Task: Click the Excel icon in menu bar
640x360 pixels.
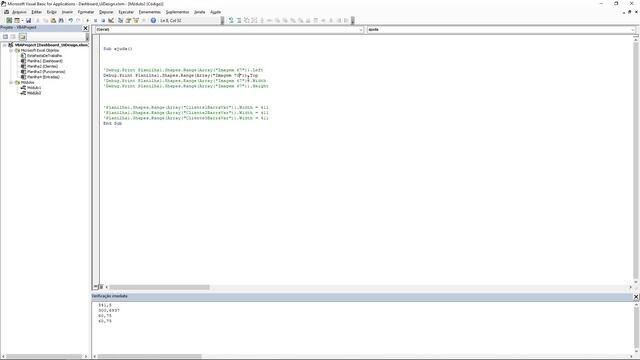Action: 6,12
